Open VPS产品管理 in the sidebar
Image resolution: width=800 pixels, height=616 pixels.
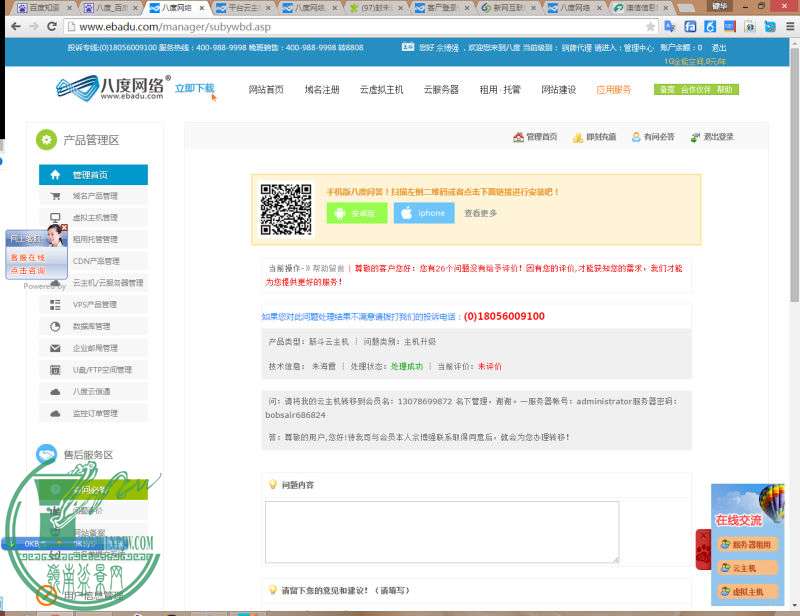93,305
